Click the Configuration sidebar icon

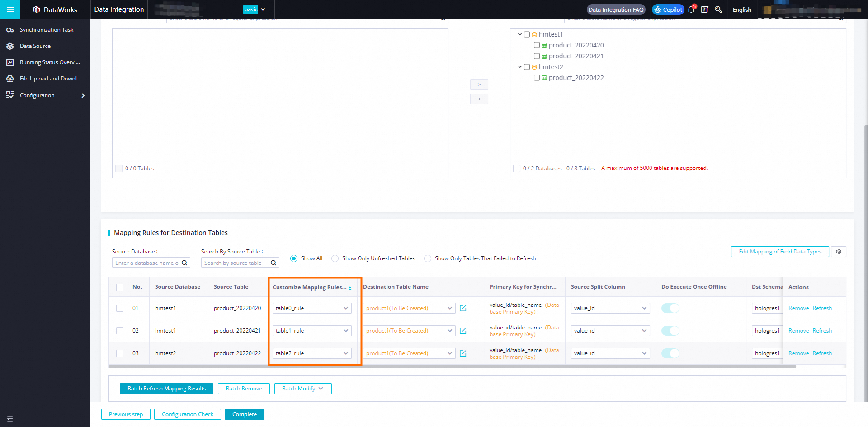point(10,95)
